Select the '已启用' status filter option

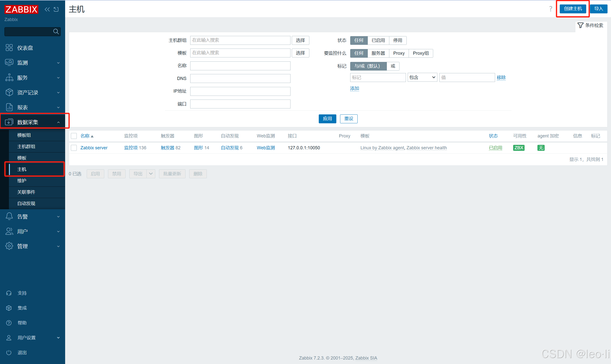(x=378, y=40)
